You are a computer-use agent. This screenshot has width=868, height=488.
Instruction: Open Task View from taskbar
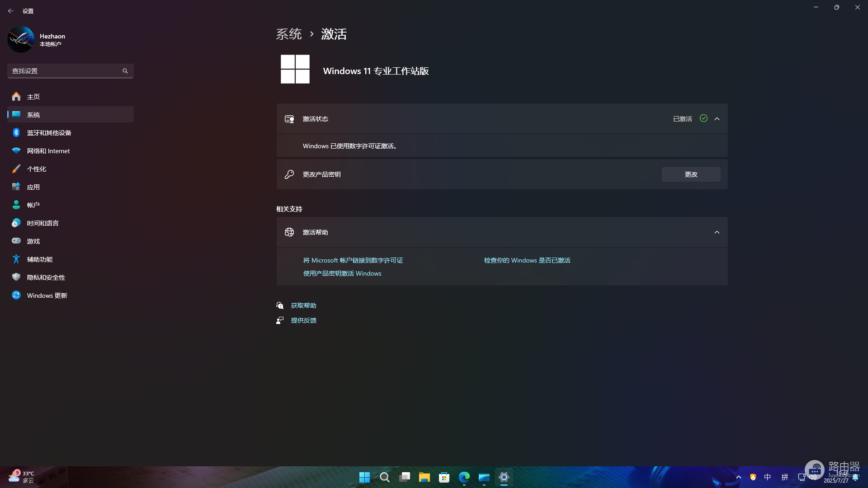[x=405, y=477]
